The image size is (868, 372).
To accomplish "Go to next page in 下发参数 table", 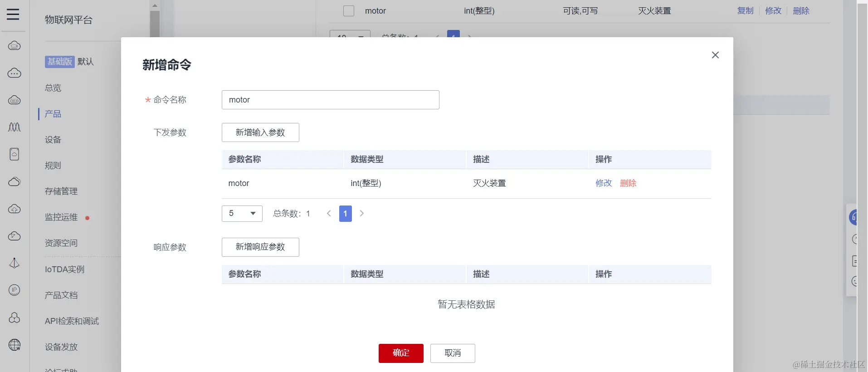I will [362, 213].
